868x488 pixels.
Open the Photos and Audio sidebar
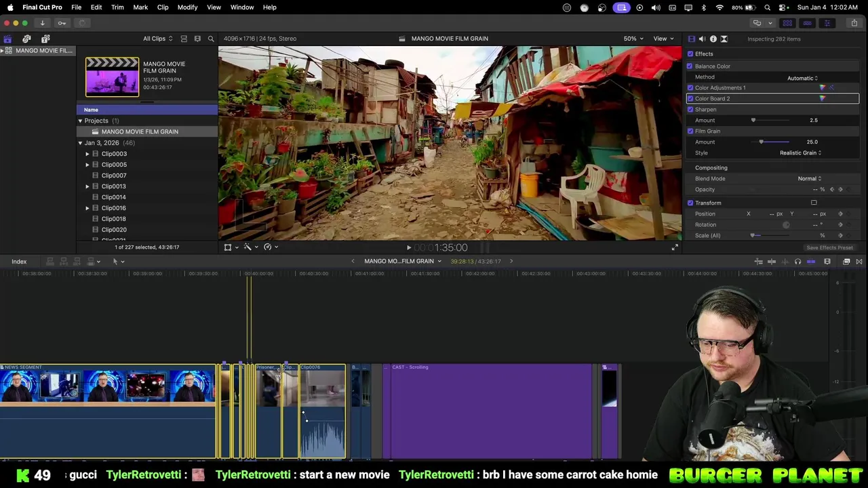26,39
